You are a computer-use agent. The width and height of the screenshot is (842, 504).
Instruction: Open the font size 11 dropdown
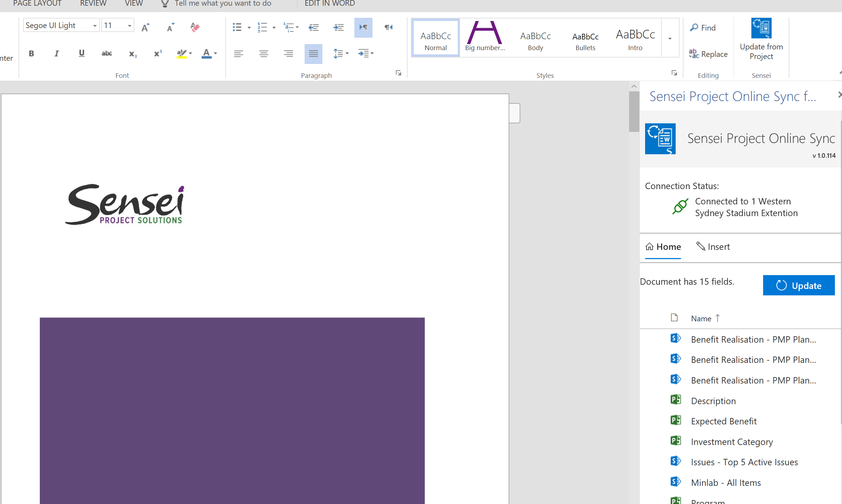click(x=129, y=26)
